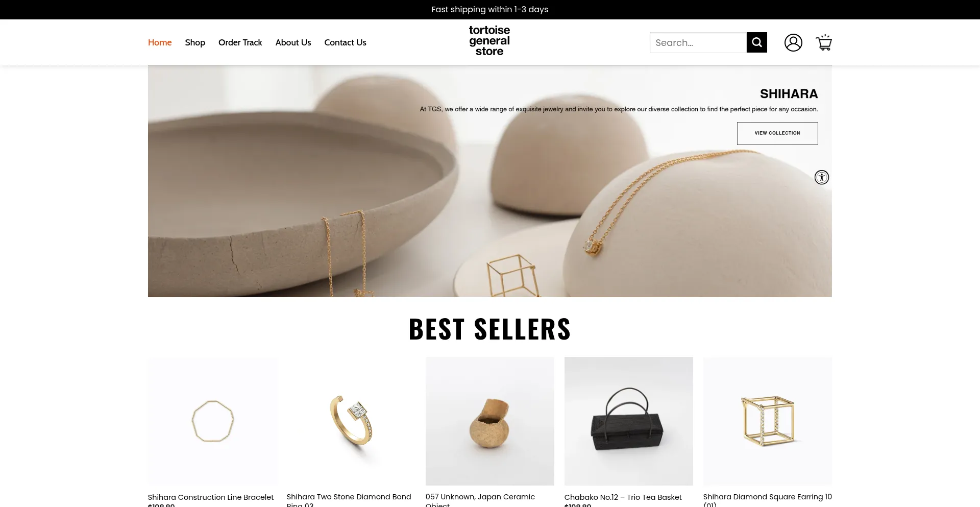Click the Chabako No.12 Trio Tea Basket title

coord(623,497)
